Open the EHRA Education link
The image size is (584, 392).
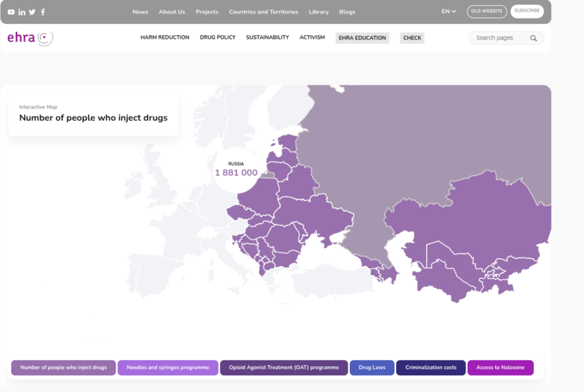click(362, 38)
